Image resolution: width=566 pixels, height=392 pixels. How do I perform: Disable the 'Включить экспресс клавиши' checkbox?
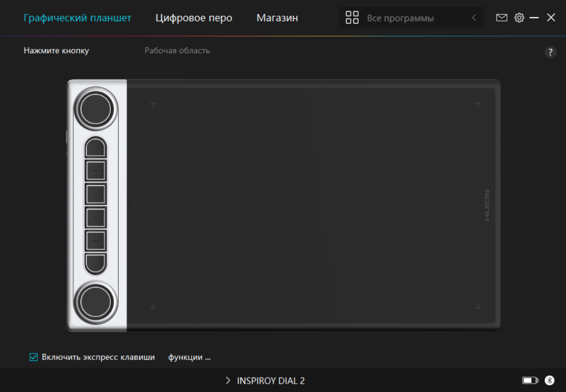pos(34,357)
